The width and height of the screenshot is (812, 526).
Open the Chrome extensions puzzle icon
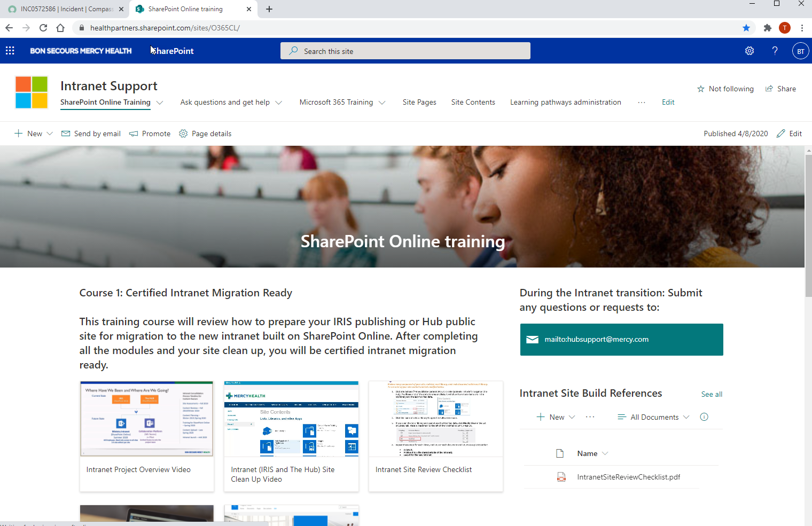click(x=768, y=28)
